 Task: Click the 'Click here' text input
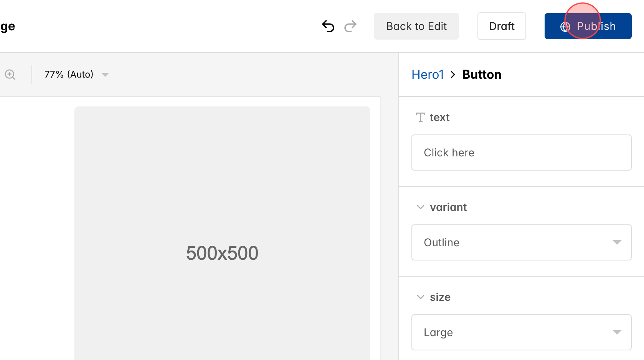coord(521,152)
